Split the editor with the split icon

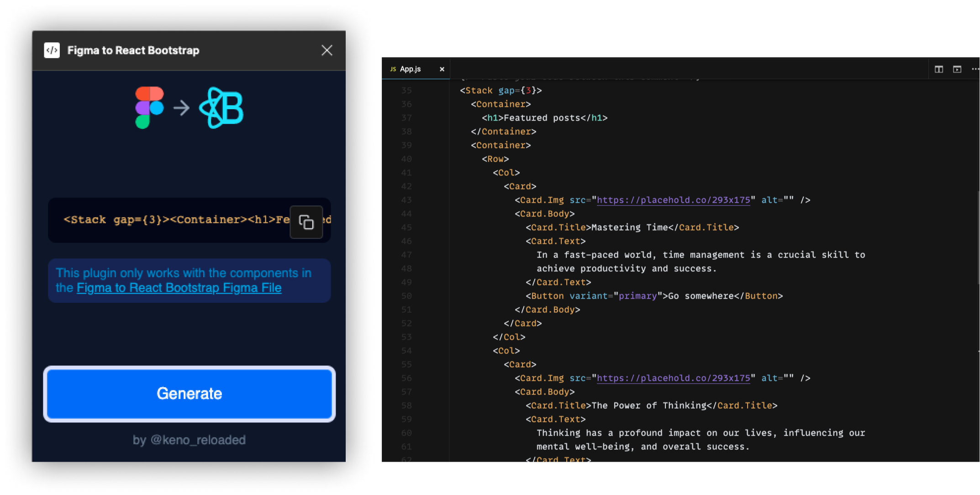coord(939,69)
